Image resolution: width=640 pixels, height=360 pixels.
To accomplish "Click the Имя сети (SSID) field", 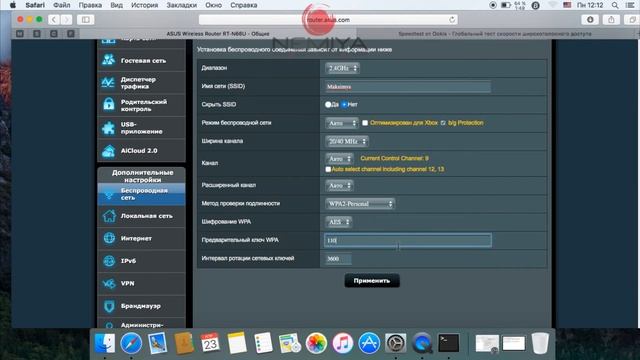I will 408,87.
